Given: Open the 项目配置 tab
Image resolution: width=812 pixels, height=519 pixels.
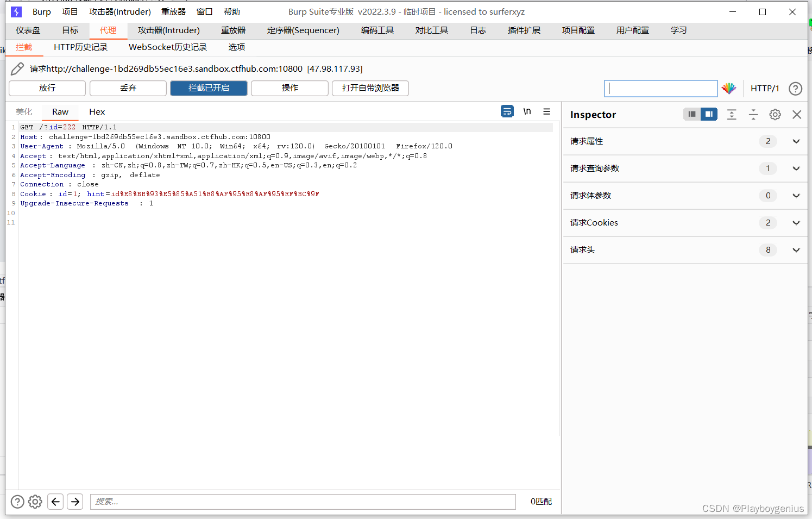Looking at the screenshot, I should pyautogui.click(x=578, y=30).
